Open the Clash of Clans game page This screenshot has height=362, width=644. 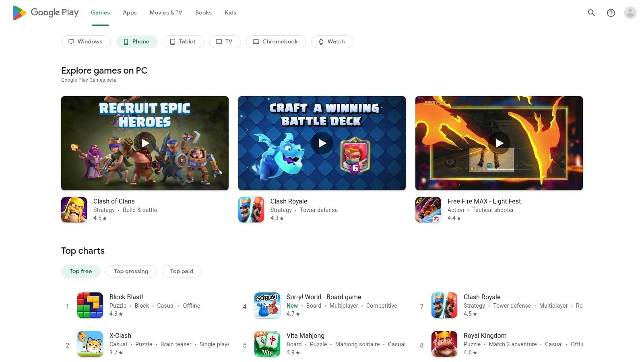[x=114, y=201]
